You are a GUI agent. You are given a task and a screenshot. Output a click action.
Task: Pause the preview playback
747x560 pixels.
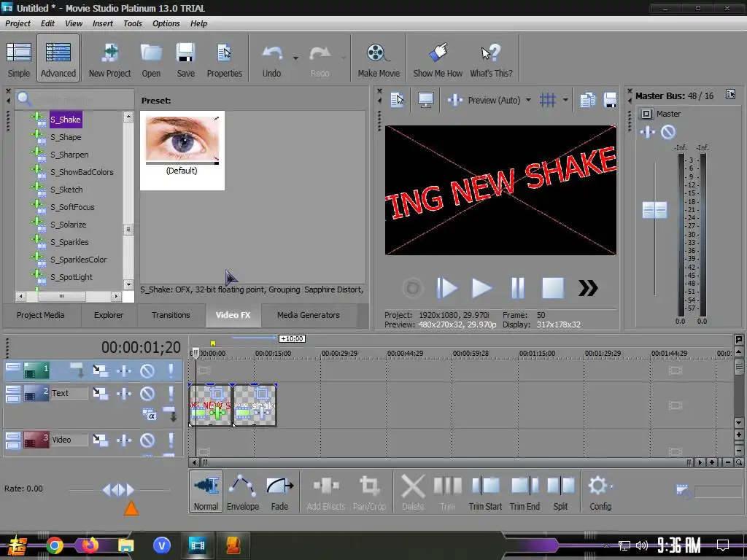(517, 288)
